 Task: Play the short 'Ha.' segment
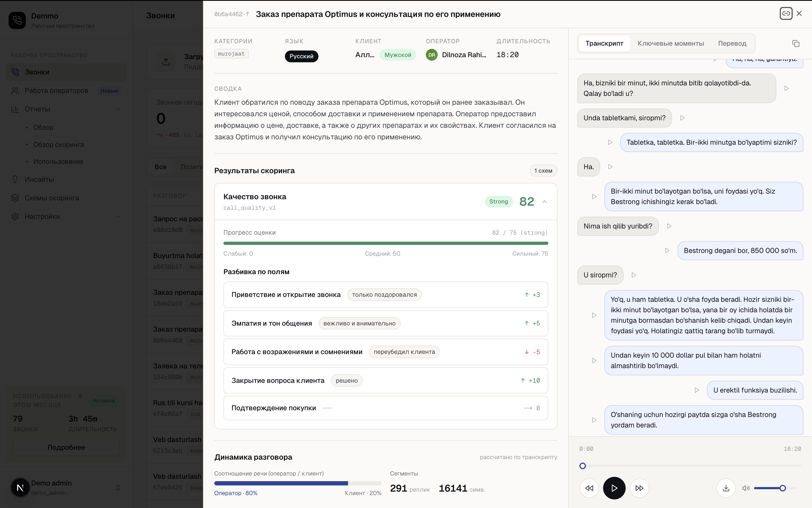coord(610,167)
